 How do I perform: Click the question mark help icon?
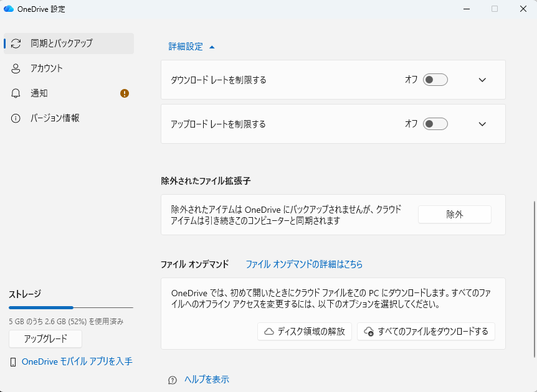point(173,380)
